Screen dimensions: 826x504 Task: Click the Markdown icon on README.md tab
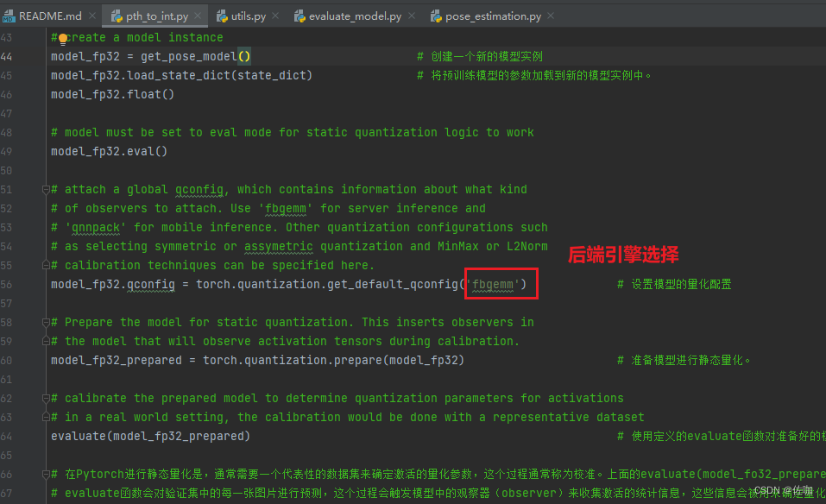click(10, 15)
